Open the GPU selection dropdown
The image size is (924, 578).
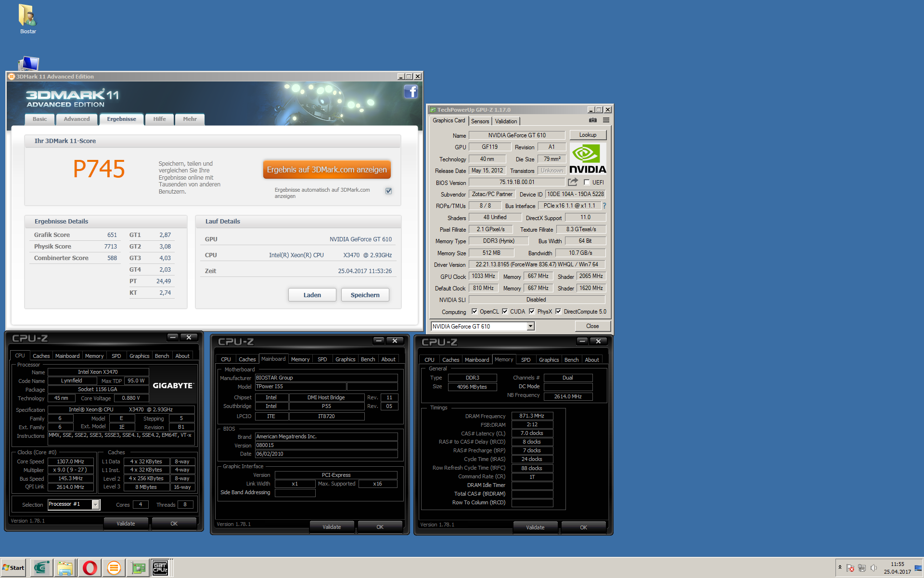530,326
